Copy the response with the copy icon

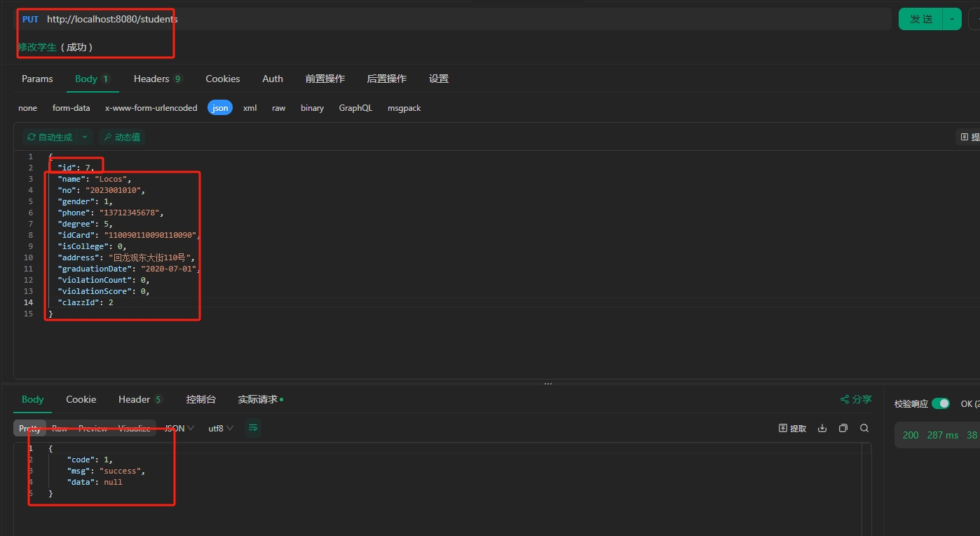coord(843,428)
